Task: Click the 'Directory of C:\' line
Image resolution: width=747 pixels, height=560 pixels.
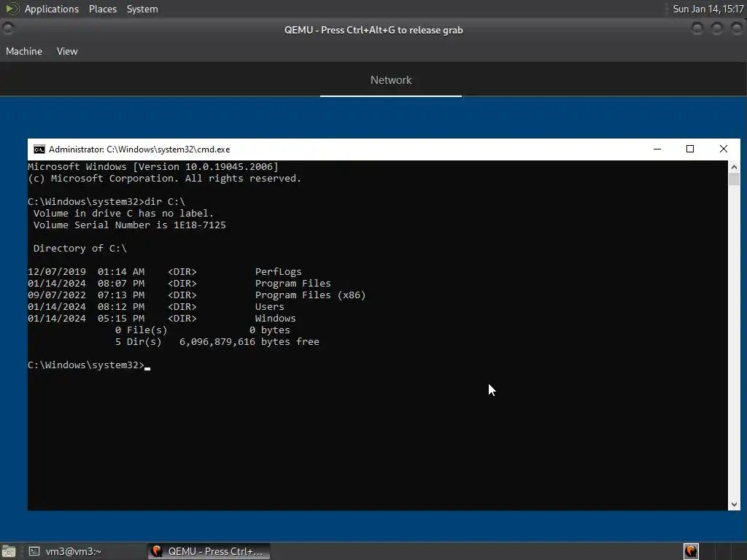Action: [x=80, y=249]
